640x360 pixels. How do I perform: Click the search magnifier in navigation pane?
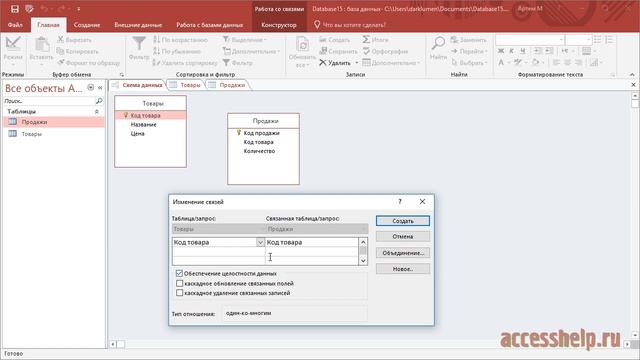tap(99, 101)
